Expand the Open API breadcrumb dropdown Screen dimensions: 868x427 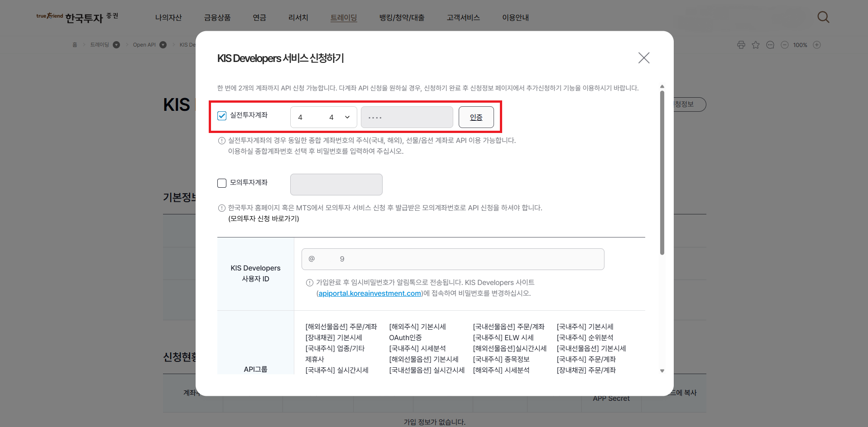(x=163, y=45)
